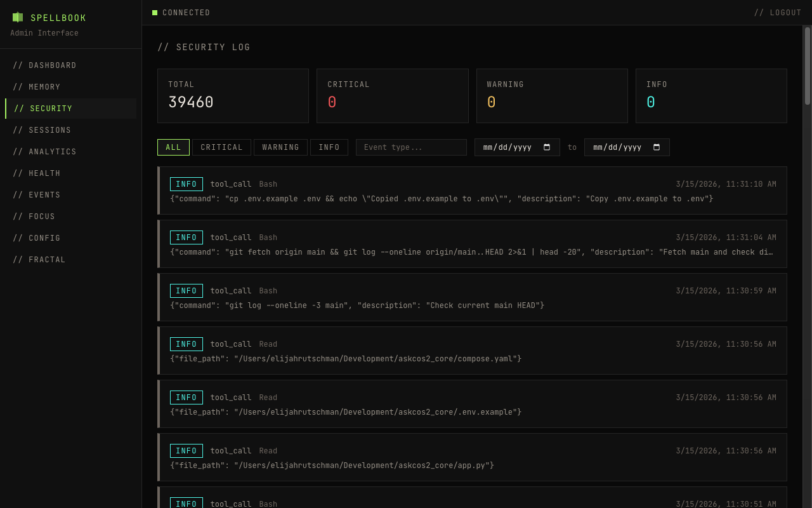Click the LOGOUT link
Screen dimensions: 812x508
point(778,12)
